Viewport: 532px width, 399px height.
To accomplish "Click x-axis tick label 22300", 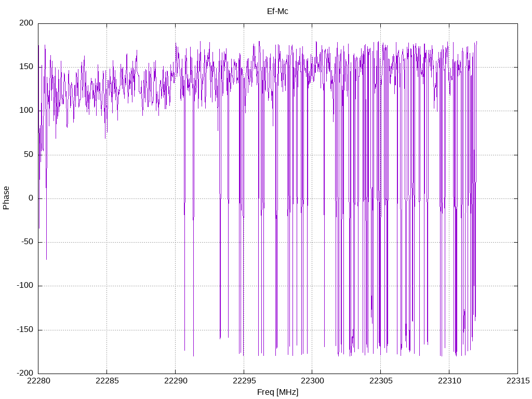I will coord(312,381).
